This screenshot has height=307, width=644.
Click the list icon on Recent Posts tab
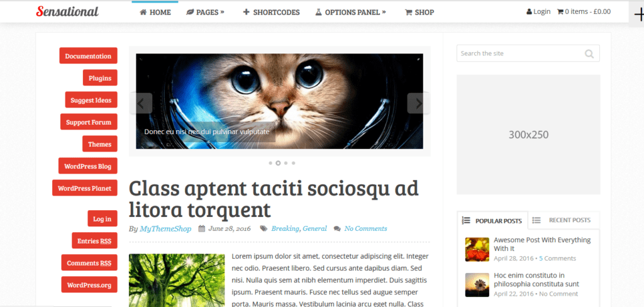536,220
